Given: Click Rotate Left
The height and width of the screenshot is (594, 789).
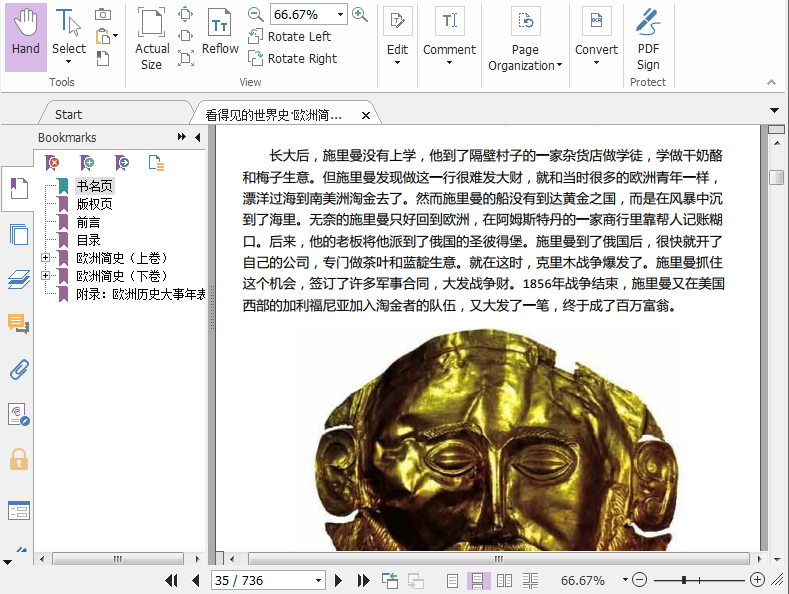Looking at the screenshot, I should (290, 37).
